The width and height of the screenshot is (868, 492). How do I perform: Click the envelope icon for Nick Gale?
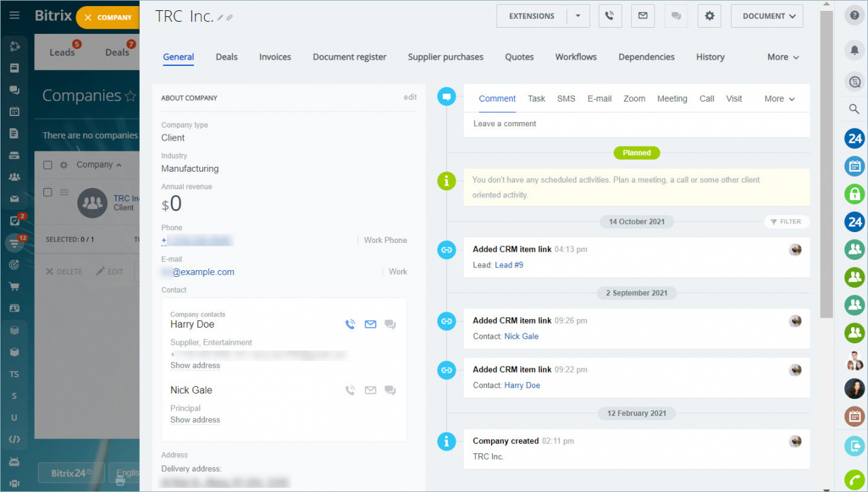370,390
